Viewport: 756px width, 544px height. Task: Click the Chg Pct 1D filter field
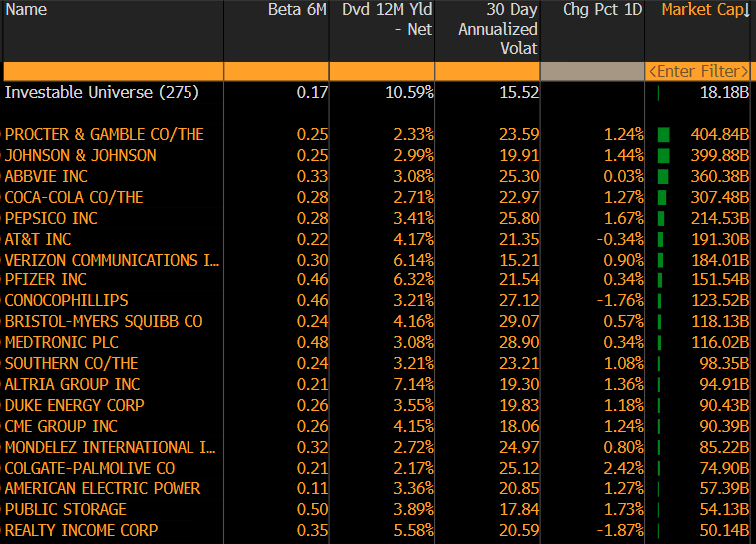pos(592,72)
